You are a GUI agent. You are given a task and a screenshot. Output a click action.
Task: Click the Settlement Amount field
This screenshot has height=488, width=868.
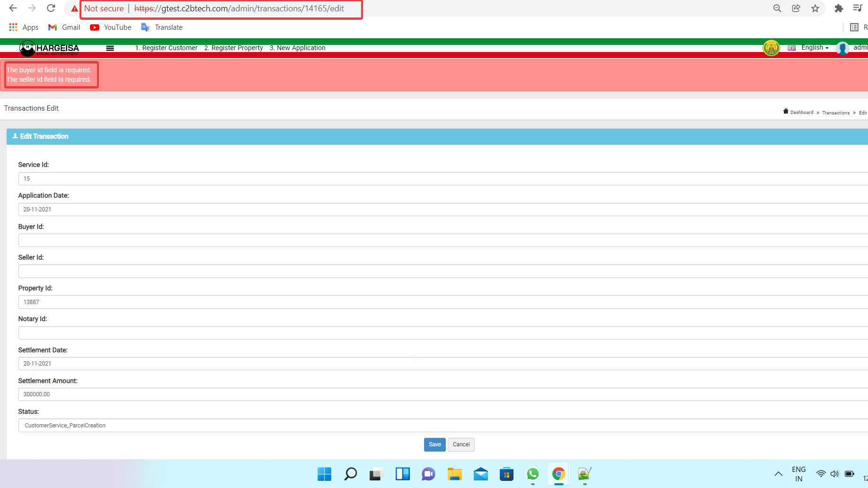pos(443,394)
